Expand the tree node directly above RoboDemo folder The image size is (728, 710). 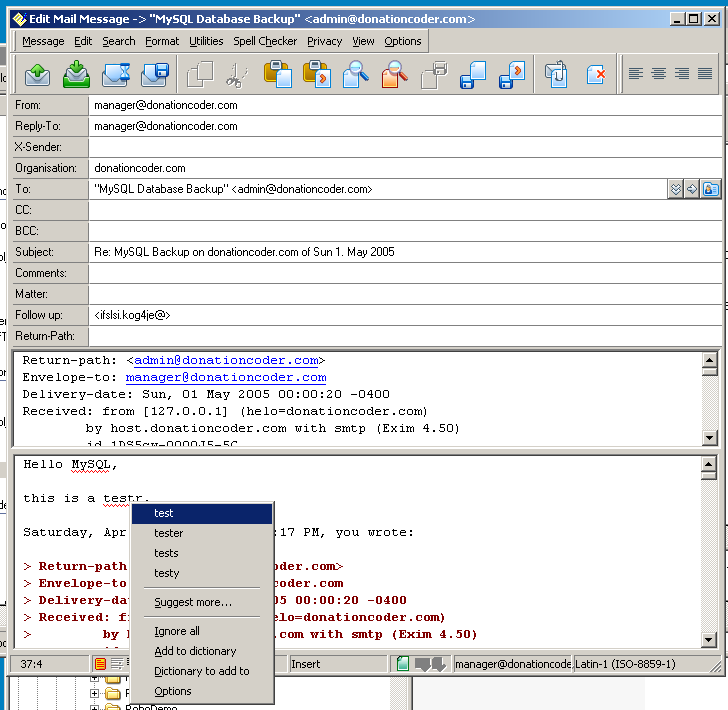pyautogui.click(x=94, y=693)
